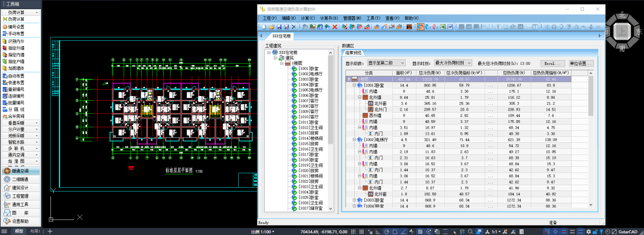The image size is (644, 235).
Task: Select [1005]电梯厅 in the project tree
Action: (310, 90)
